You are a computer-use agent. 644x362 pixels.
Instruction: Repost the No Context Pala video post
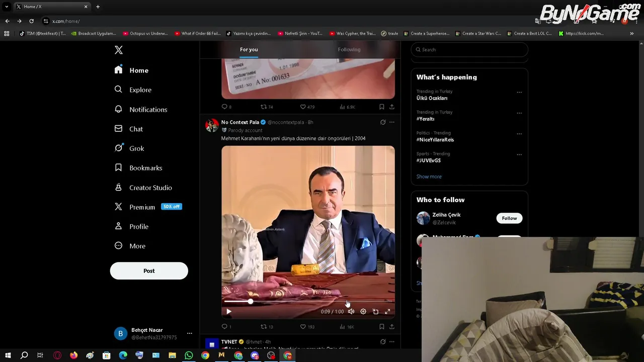coord(267,327)
